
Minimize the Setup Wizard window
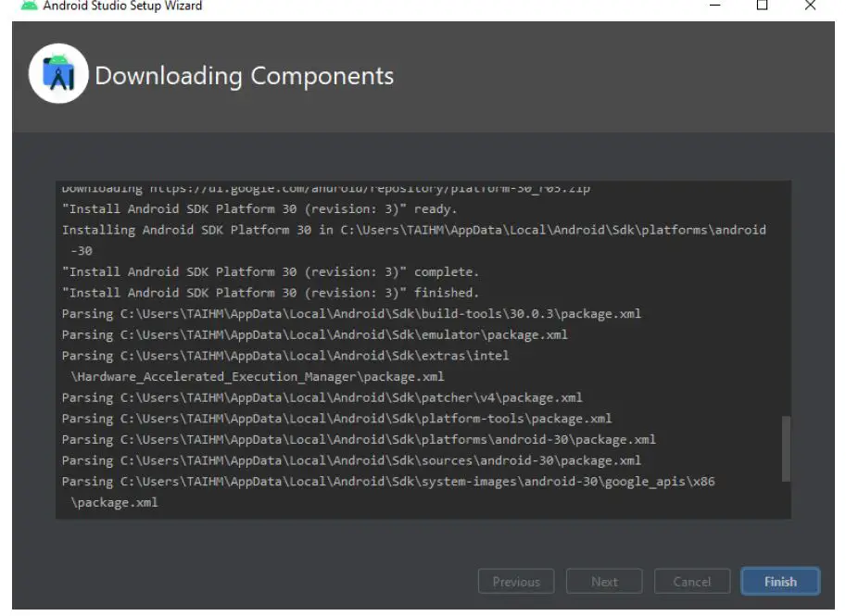[x=716, y=6]
